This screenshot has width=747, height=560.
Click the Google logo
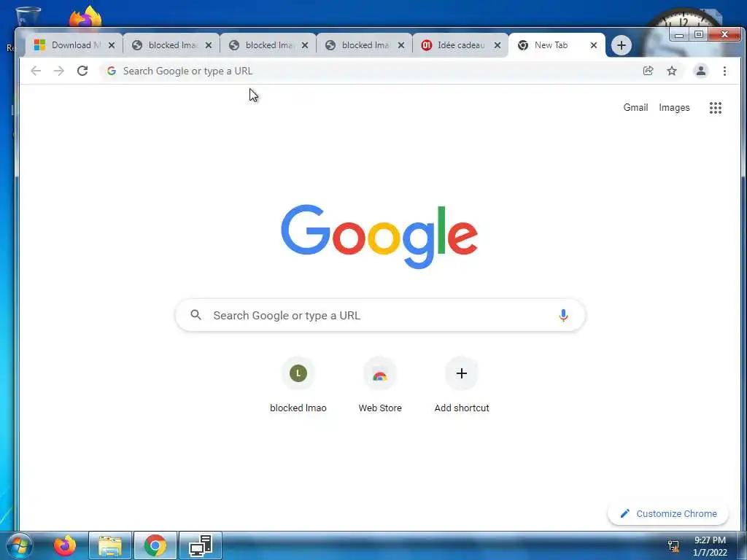point(379,237)
